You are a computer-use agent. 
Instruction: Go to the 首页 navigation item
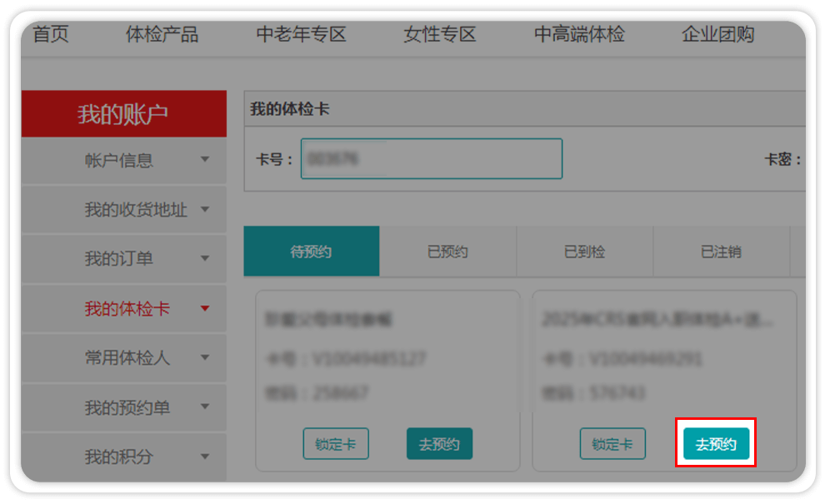coord(51,34)
